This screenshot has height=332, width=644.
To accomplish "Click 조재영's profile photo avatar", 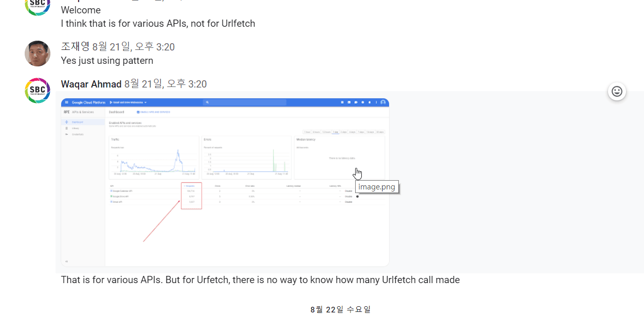I will coord(38,54).
